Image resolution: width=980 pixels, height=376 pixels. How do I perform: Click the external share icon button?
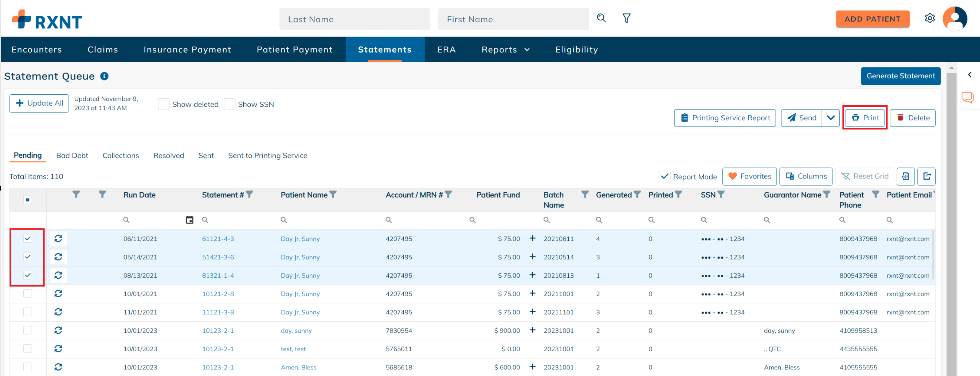[x=926, y=176]
